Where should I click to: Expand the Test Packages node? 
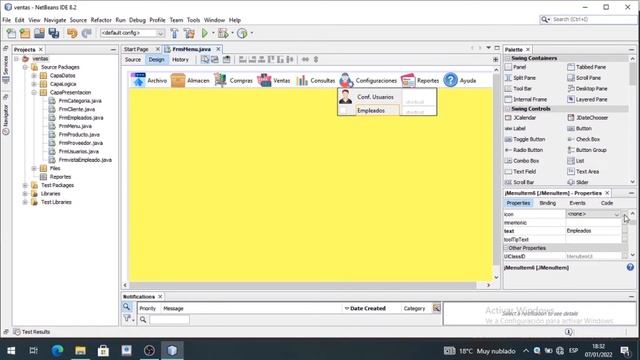click(25, 185)
